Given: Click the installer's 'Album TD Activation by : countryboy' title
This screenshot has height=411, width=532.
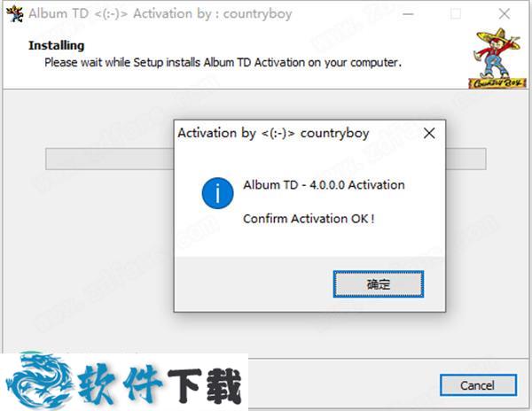Looking at the screenshot, I should click(x=160, y=14).
